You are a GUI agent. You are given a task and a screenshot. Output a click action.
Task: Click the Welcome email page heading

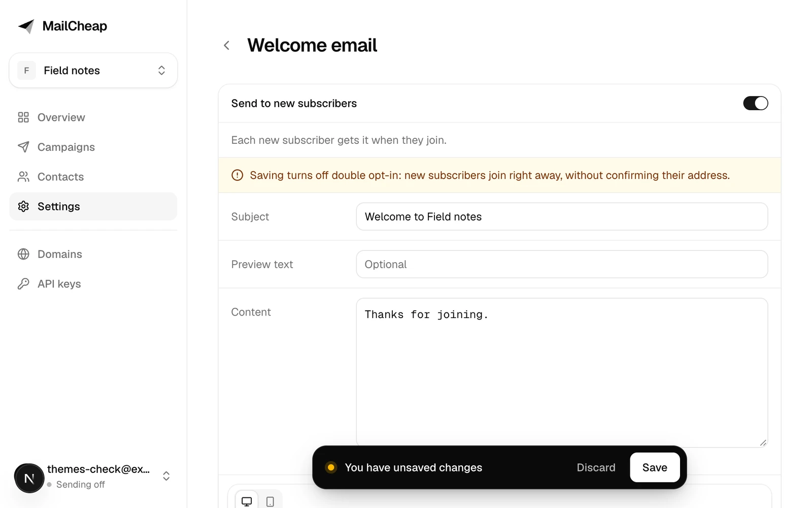pyautogui.click(x=312, y=45)
